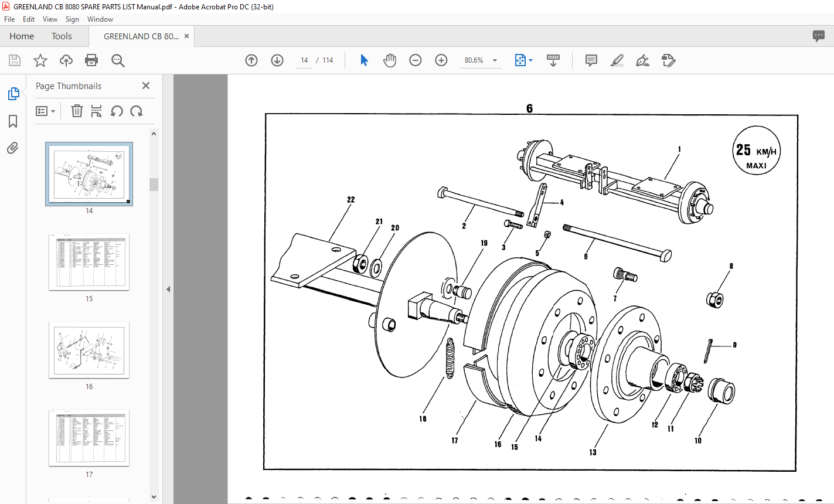Add a sticky note comment

point(591,60)
